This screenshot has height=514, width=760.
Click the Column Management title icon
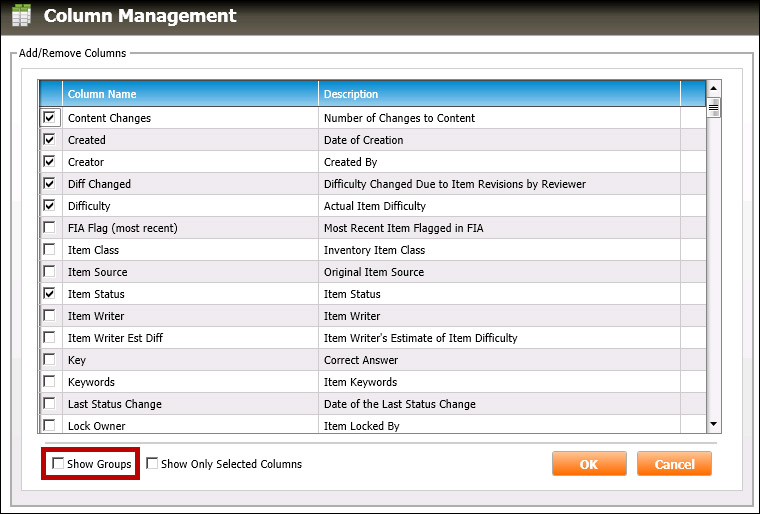21,16
